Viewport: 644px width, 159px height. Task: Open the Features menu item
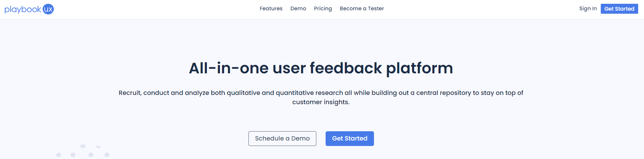pos(271,9)
